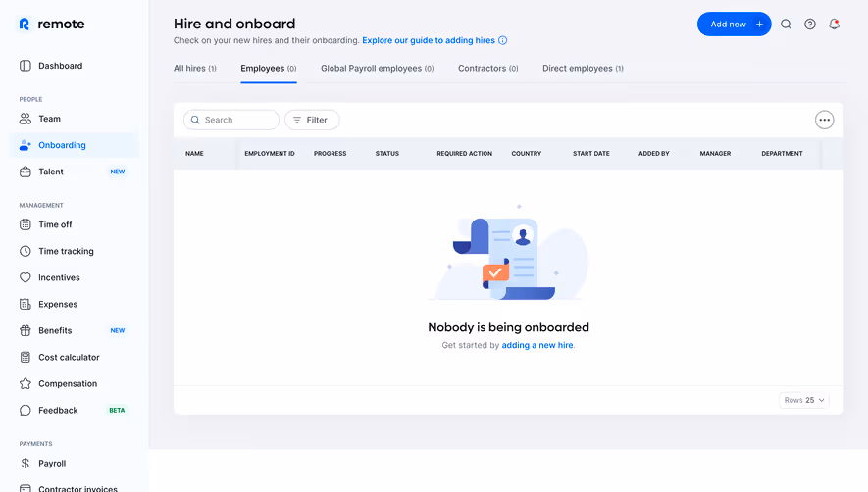This screenshot has height=492, width=868.
Task: Open the Dashboard sidebar icon
Action: click(26, 66)
